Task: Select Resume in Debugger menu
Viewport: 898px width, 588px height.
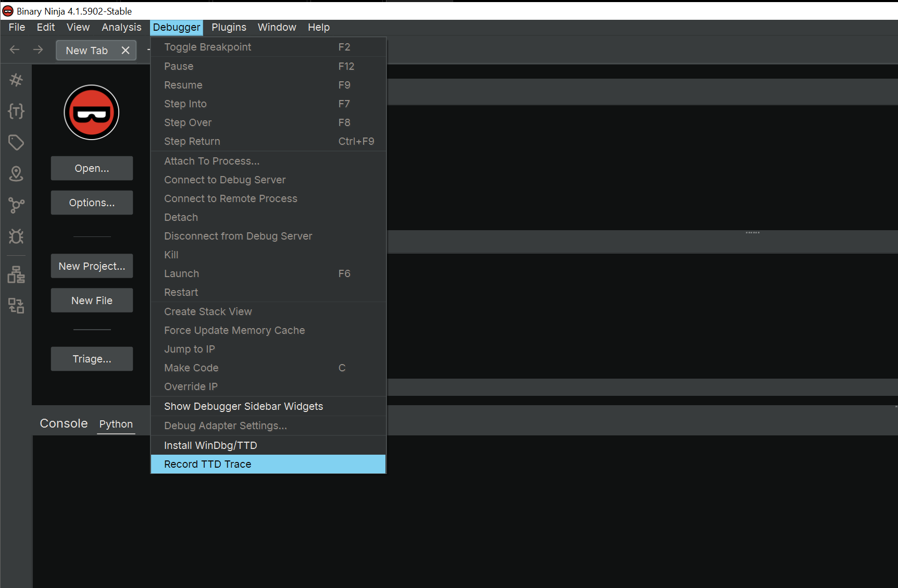Action: tap(268, 85)
